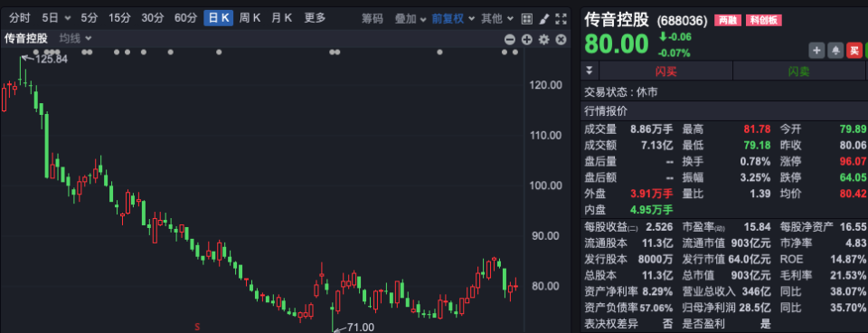Set a price alert with bell icon
868x333 pixels.
click(x=835, y=51)
